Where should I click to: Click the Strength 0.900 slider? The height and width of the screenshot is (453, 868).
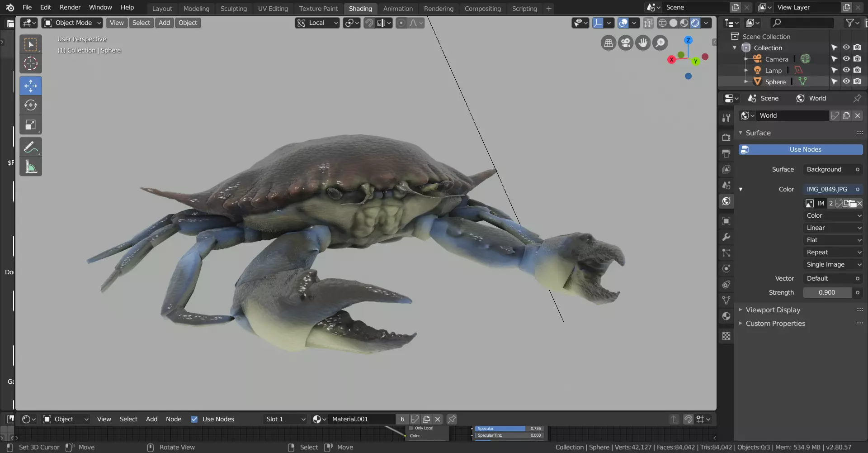tap(827, 292)
